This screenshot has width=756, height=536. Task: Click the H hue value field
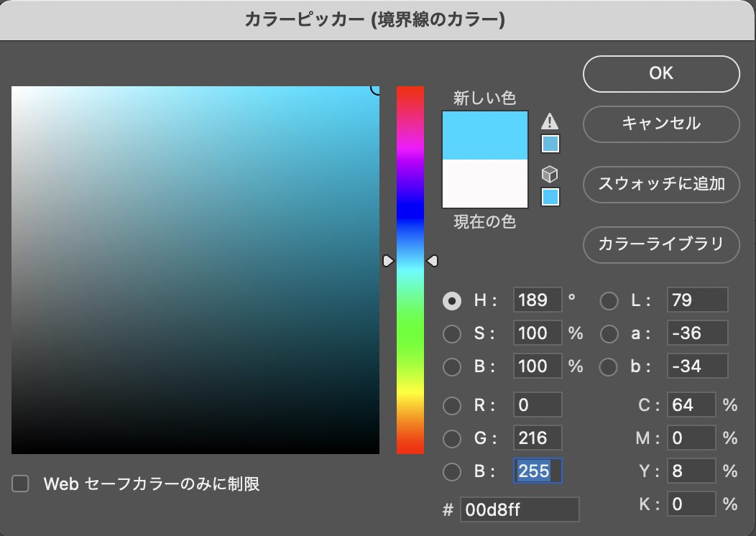coord(537,300)
